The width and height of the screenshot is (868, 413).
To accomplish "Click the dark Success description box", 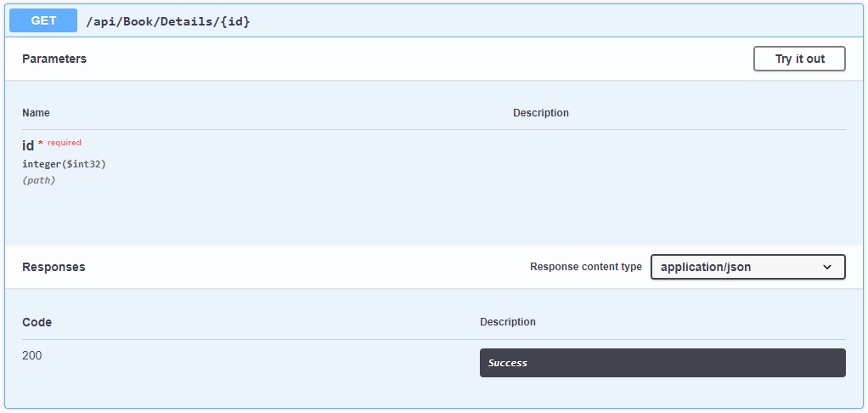I will pos(662,363).
